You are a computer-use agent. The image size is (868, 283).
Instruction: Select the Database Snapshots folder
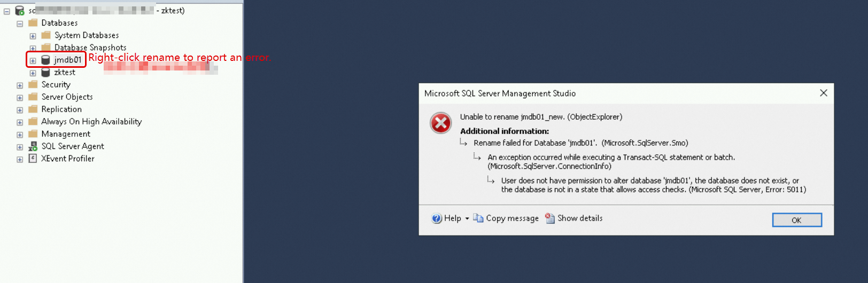click(x=90, y=48)
